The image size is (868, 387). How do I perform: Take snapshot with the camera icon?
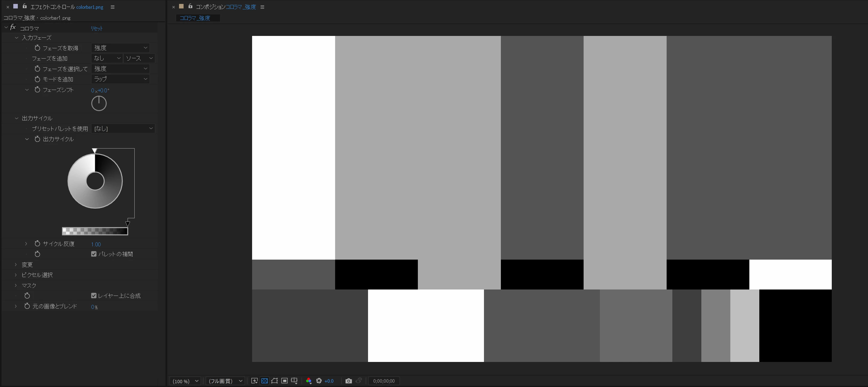click(348, 381)
